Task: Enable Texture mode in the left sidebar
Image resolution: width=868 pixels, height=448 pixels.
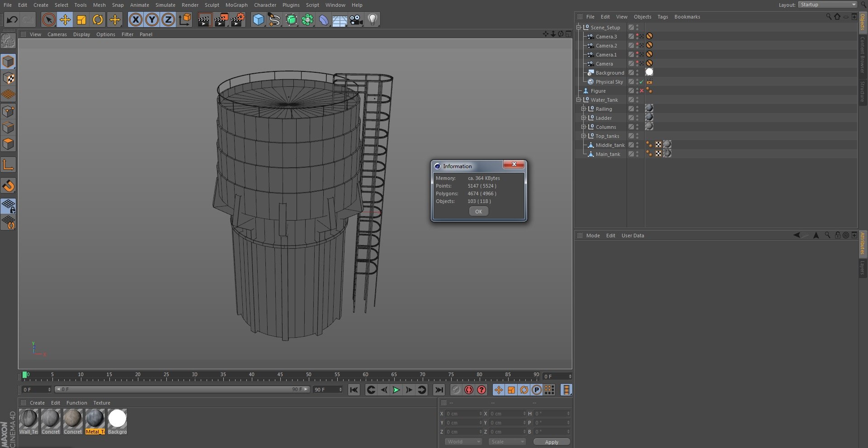Action: click(8, 78)
